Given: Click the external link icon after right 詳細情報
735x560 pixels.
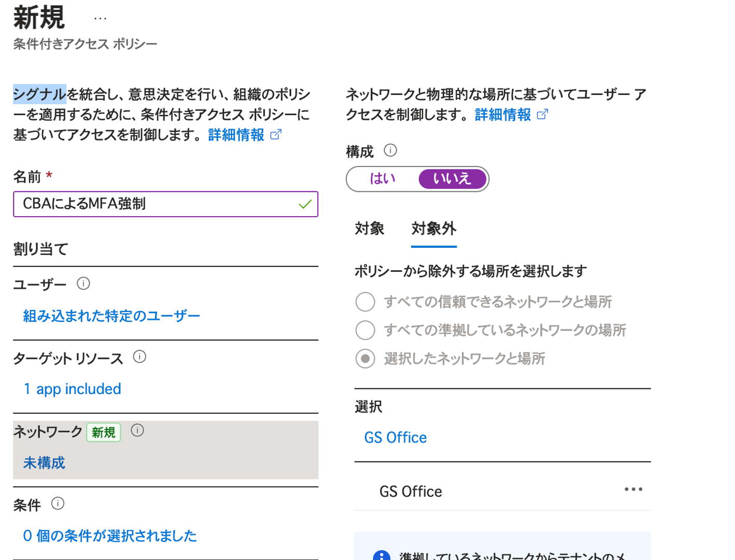Looking at the screenshot, I should coord(543,115).
